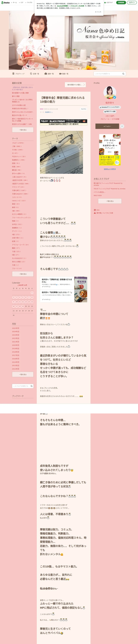138x644 pixels.
Task: Click 一覧を見る under お気に入りブログ
Action: [x=110, y=201]
